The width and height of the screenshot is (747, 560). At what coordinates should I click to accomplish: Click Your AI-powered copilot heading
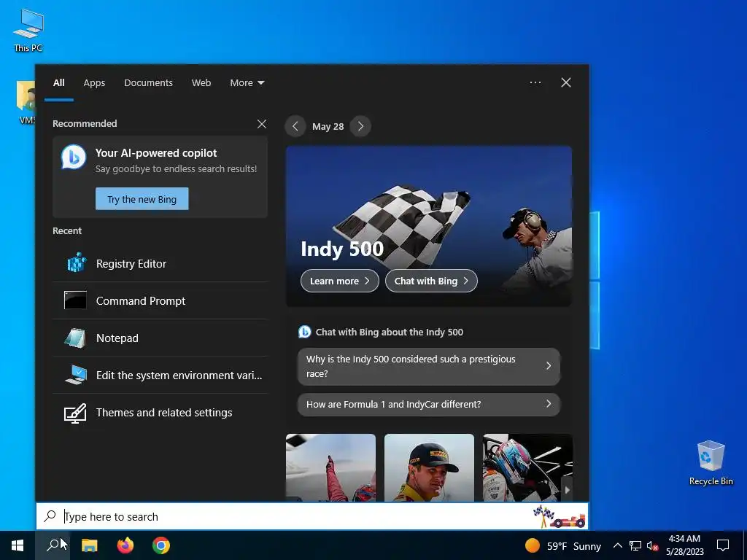pos(156,153)
